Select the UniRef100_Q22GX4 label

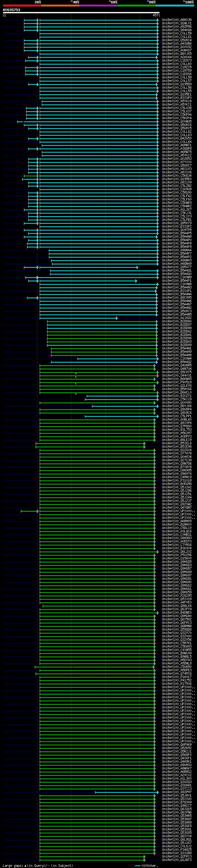pyautogui.click(x=177, y=450)
